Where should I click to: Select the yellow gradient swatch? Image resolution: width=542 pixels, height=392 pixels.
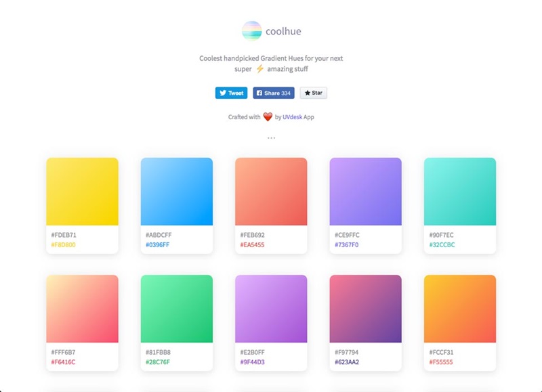[82, 191]
